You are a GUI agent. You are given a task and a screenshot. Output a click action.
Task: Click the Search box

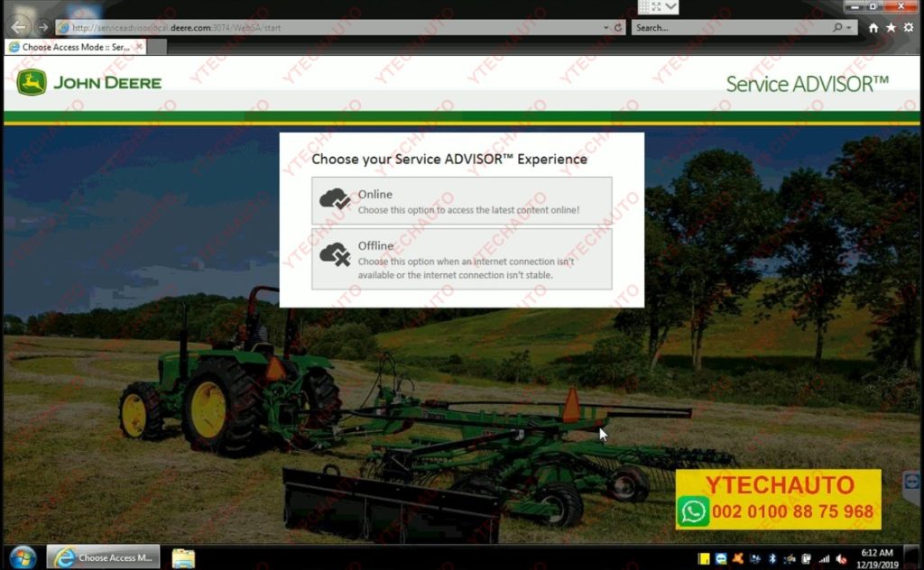click(x=731, y=28)
